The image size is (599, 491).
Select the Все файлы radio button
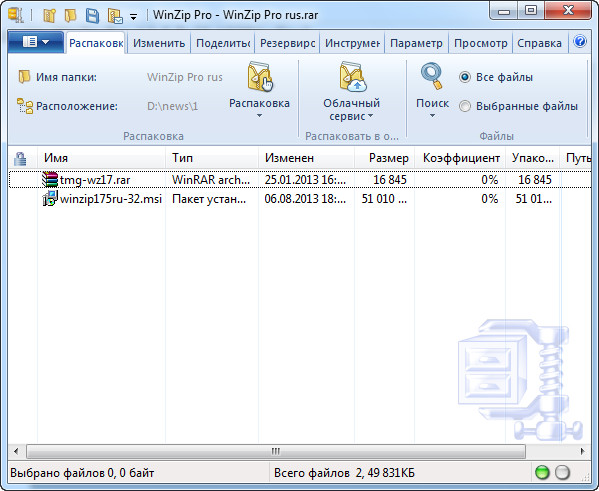465,77
